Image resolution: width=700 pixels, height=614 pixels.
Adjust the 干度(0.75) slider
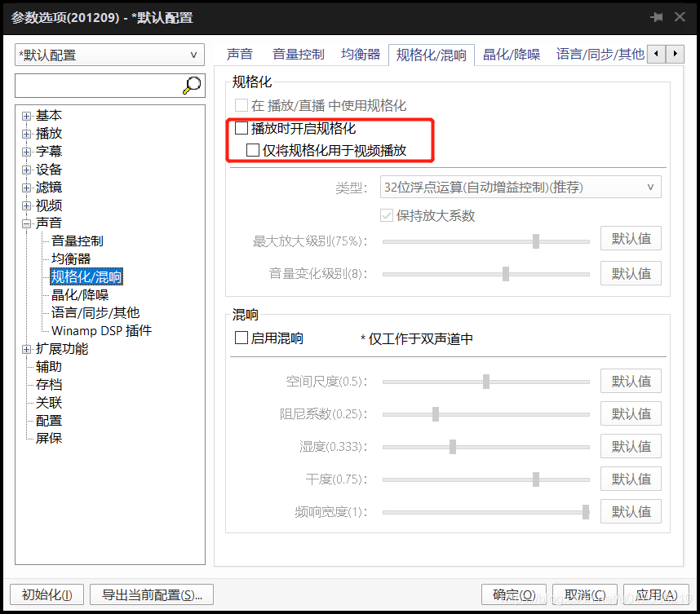coord(537,479)
